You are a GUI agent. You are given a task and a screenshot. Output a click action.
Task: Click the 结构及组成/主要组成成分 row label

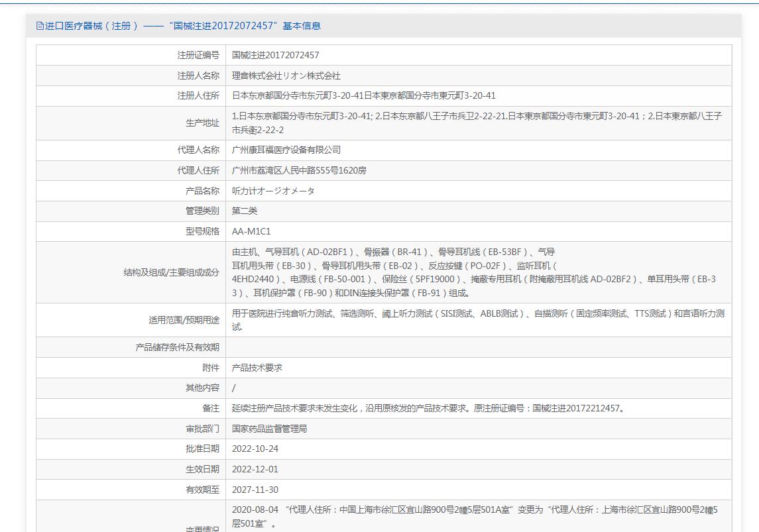click(171, 272)
